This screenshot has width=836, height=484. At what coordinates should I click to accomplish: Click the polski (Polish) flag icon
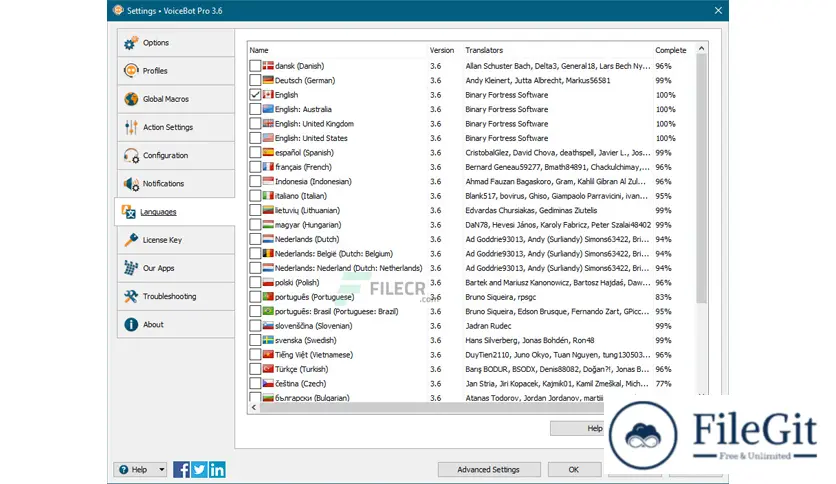[268, 282]
